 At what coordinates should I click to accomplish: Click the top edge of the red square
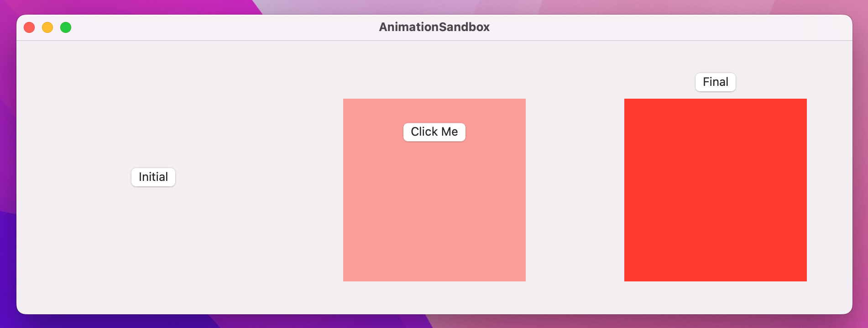point(715,100)
